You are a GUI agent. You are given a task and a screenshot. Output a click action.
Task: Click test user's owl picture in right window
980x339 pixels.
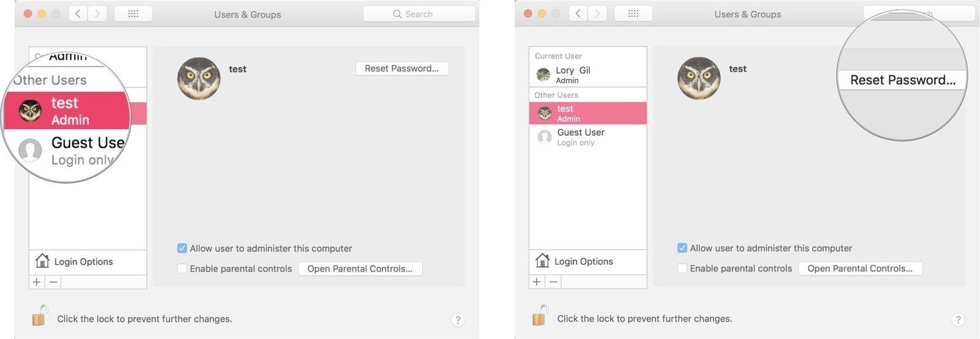(699, 78)
